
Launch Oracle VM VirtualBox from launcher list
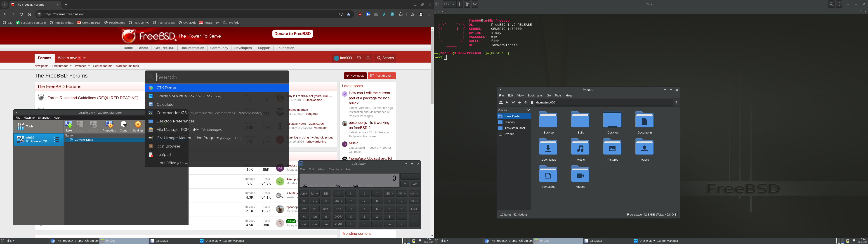pos(217,96)
